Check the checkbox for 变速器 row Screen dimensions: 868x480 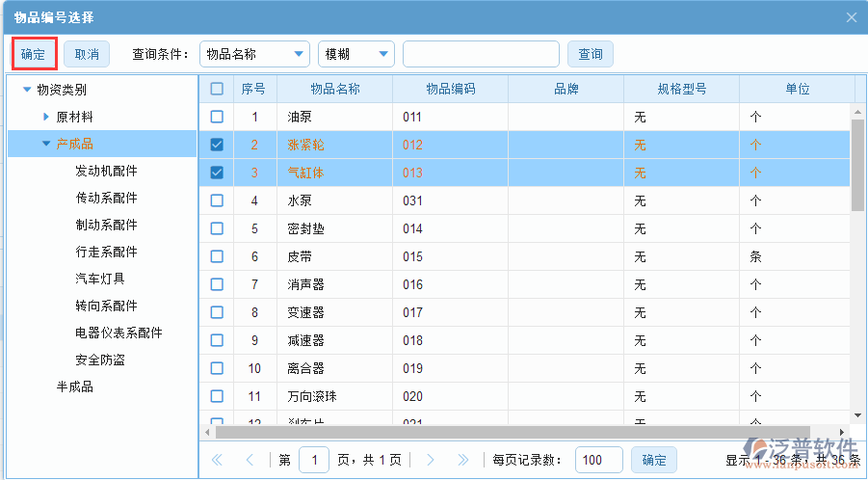click(217, 312)
